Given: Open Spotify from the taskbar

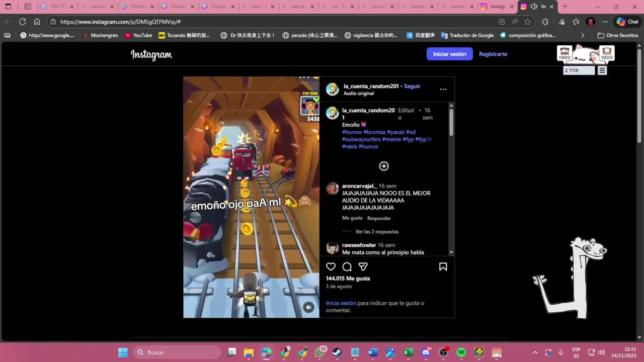Looking at the screenshot, I should click(x=461, y=352).
